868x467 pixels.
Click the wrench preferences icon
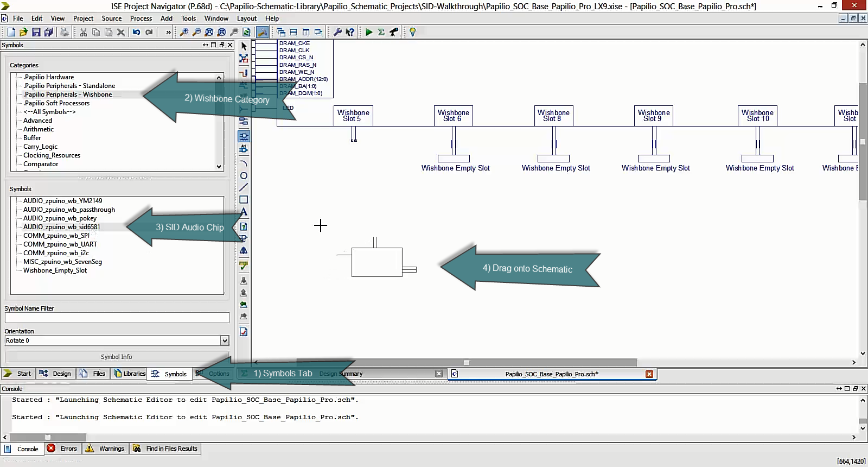(x=337, y=32)
